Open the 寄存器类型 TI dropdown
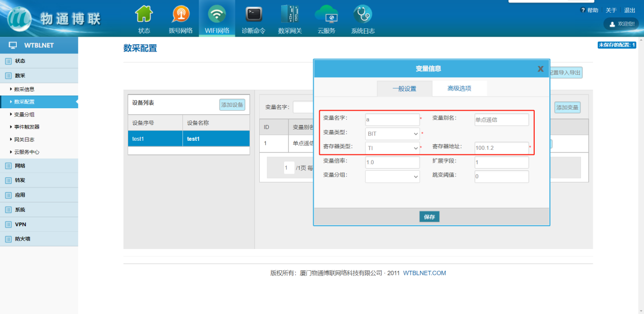The image size is (644, 314). [392, 148]
